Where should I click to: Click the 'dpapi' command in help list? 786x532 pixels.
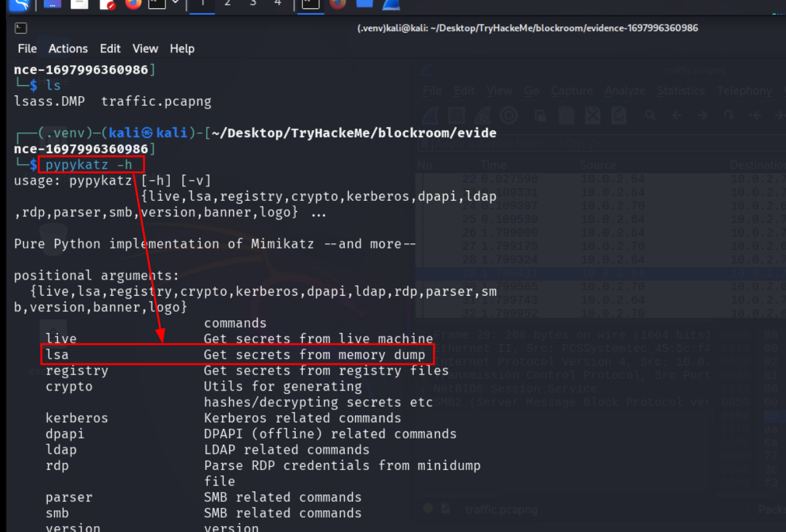[65, 434]
